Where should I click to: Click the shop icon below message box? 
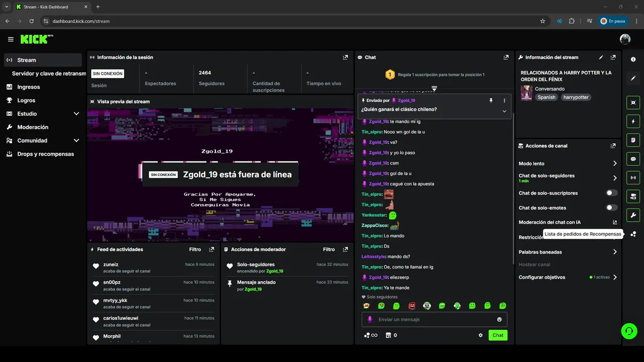coord(388,335)
